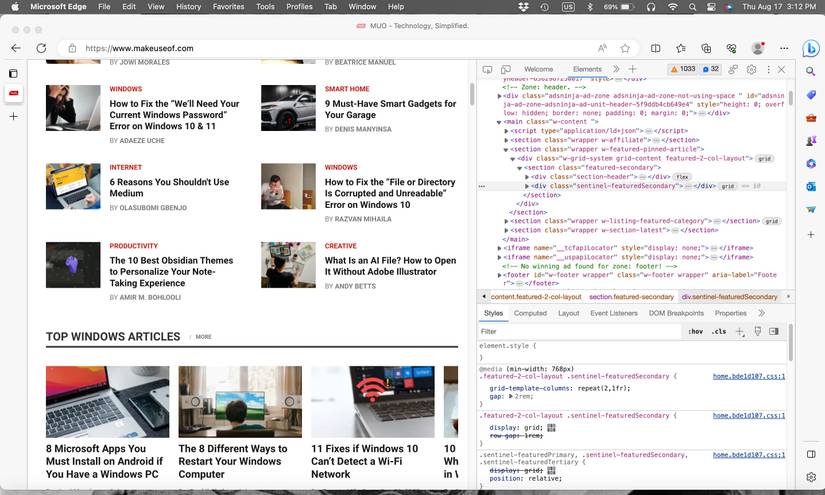Refresh the page with reload button
This screenshot has width=825, height=495.
pyautogui.click(x=41, y=48)
